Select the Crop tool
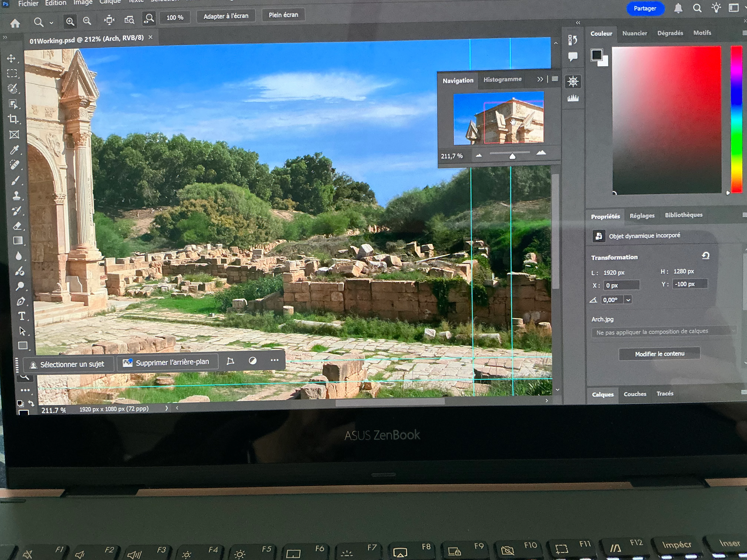Viewport: 747px width, 560px height. tap(13, 119)
